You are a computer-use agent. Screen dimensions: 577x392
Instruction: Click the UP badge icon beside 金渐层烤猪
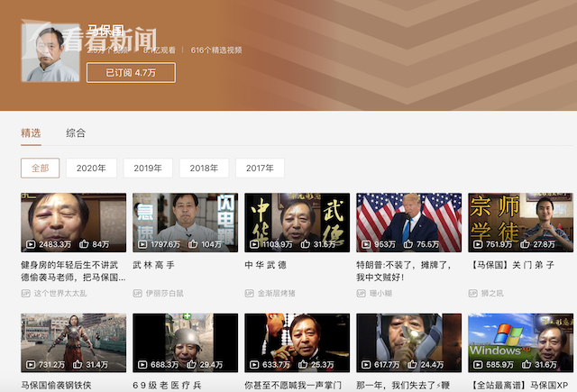click(249, 293)
